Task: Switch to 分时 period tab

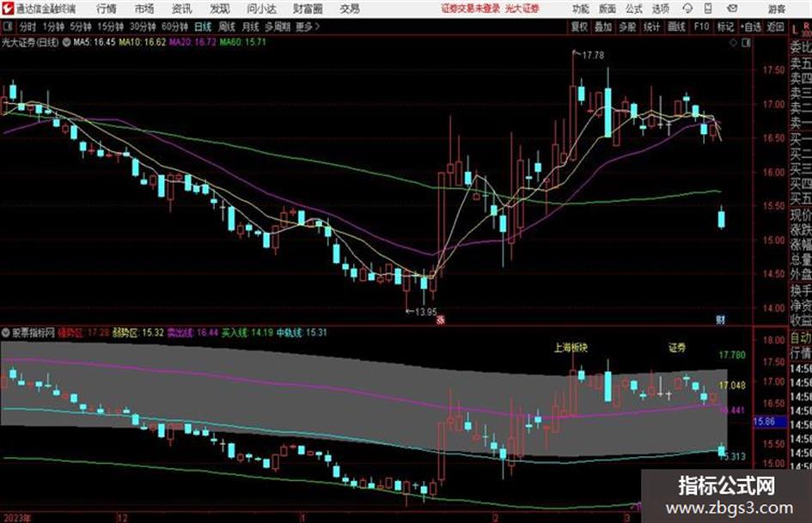Action: coord(27,27)
